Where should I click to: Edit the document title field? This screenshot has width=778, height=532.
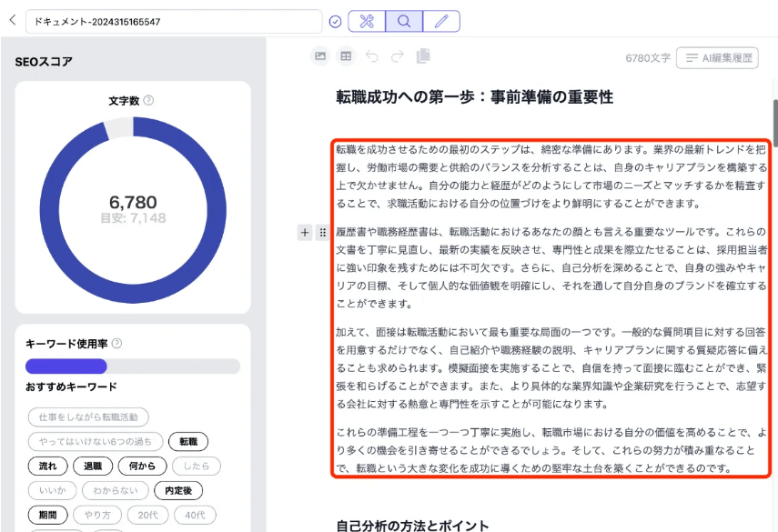coord(174,22)
